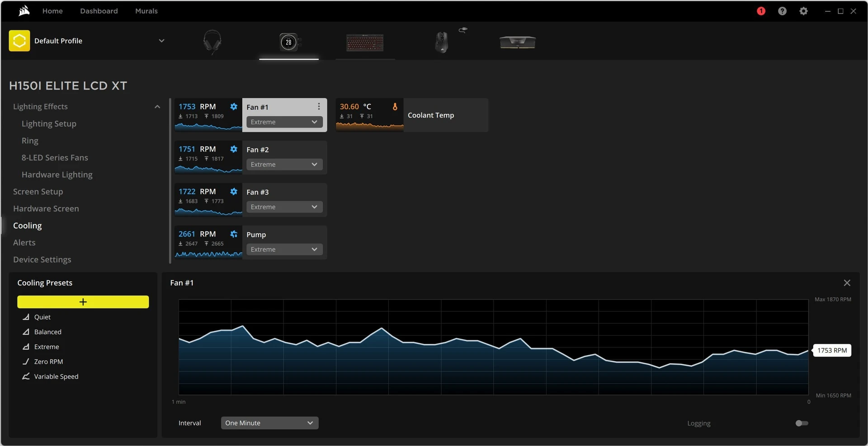Click the Variable Speed preset icon

pyautogui.click(x=26, y=376)
